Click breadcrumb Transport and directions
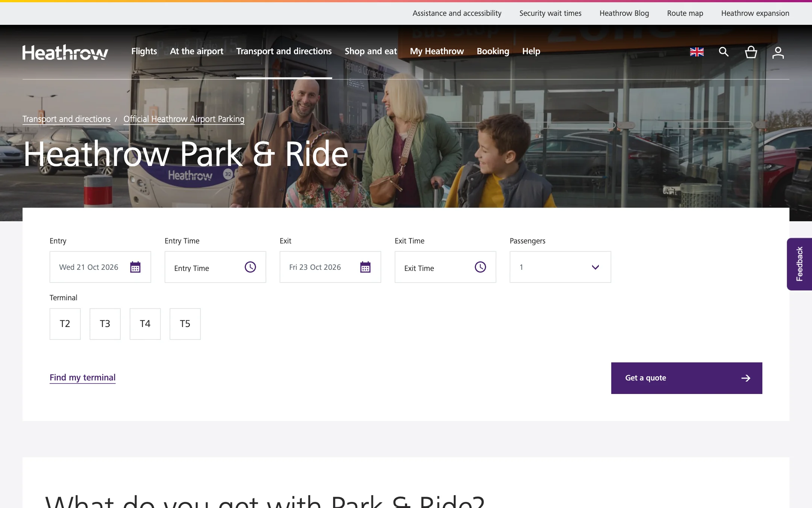 pos(67,119)
